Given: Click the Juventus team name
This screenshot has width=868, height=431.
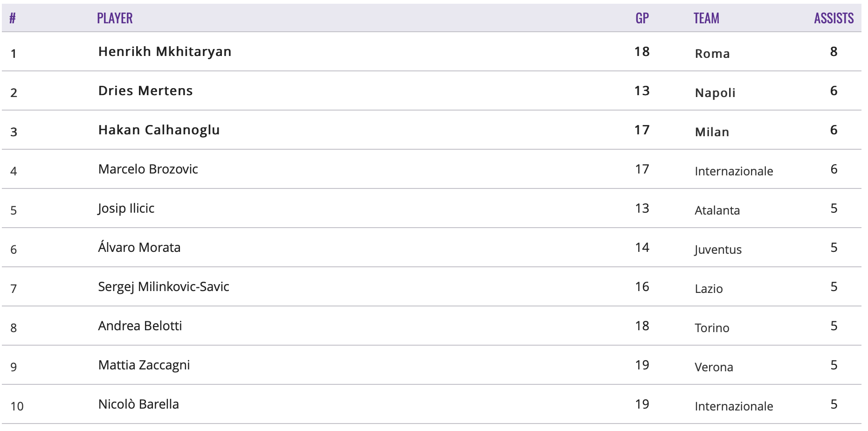Looking at the screenshot, I should pyautogui.click(x=718, y=250).
